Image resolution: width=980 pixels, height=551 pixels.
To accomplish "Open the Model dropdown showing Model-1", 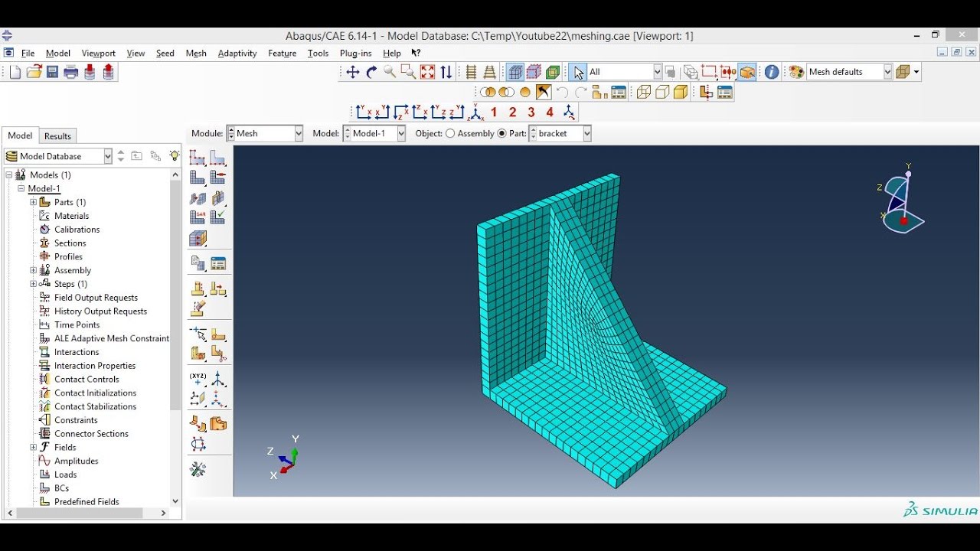I will 374,133.
